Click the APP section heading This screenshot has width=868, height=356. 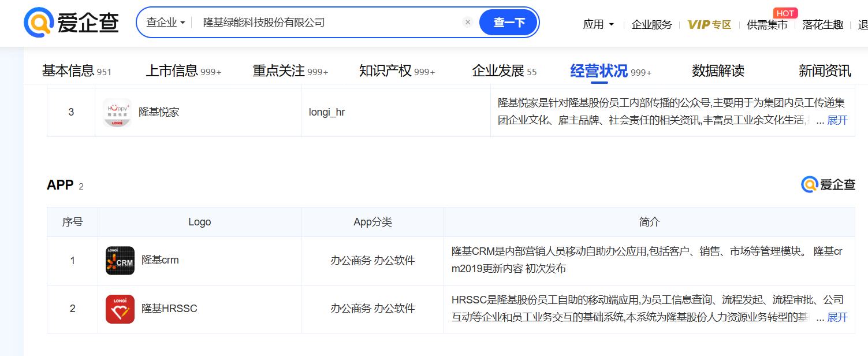pyautogui.click(x=60, y=185)
